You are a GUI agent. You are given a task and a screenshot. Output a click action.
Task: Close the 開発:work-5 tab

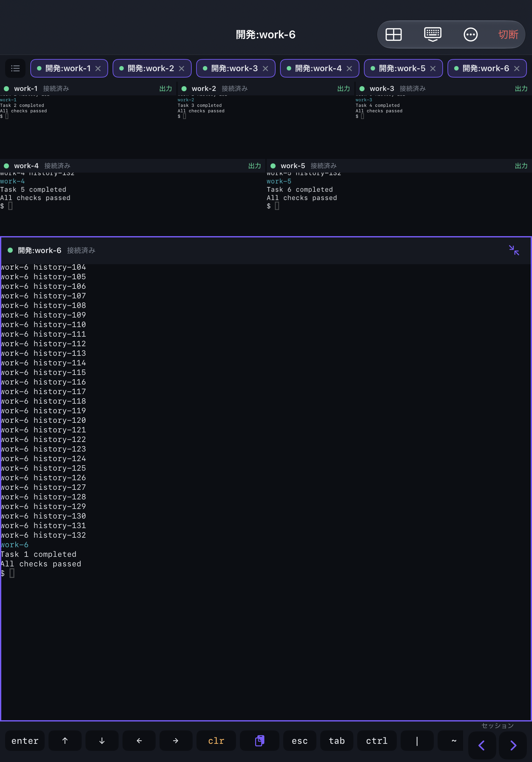pyautogui.click(x=433, y=68)
